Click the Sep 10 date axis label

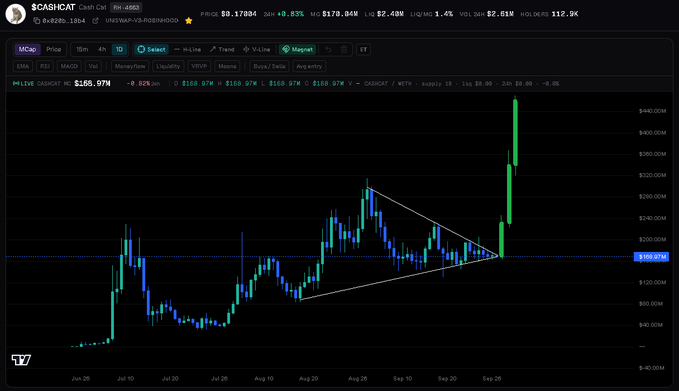click(x=402, y=378)
